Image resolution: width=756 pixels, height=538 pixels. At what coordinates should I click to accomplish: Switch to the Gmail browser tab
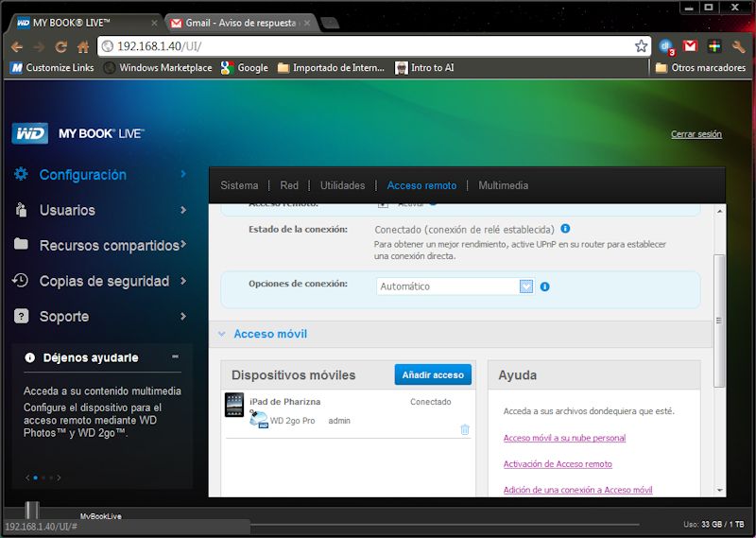point(240,23)
